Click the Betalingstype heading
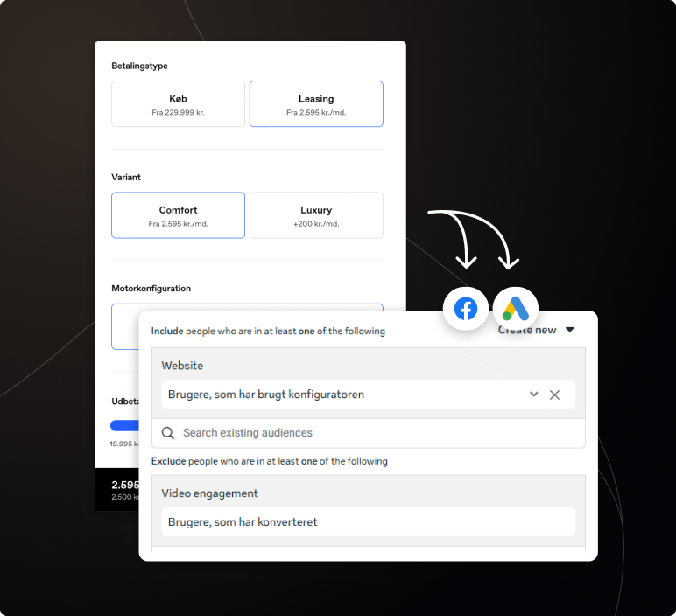This screenshot has height=616, width=676. (139, 66)
